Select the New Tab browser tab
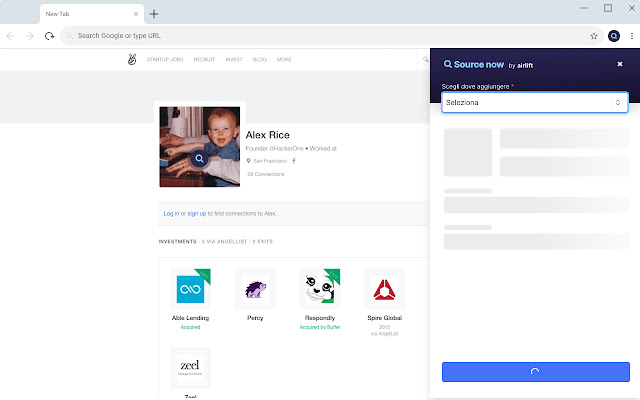The image size is (640, 400). [x=91, y=14]
